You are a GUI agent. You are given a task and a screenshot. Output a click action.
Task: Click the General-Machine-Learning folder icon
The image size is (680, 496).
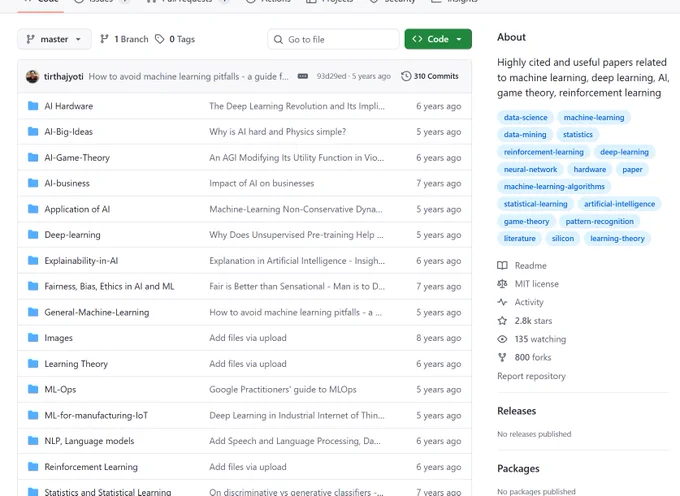33,312
